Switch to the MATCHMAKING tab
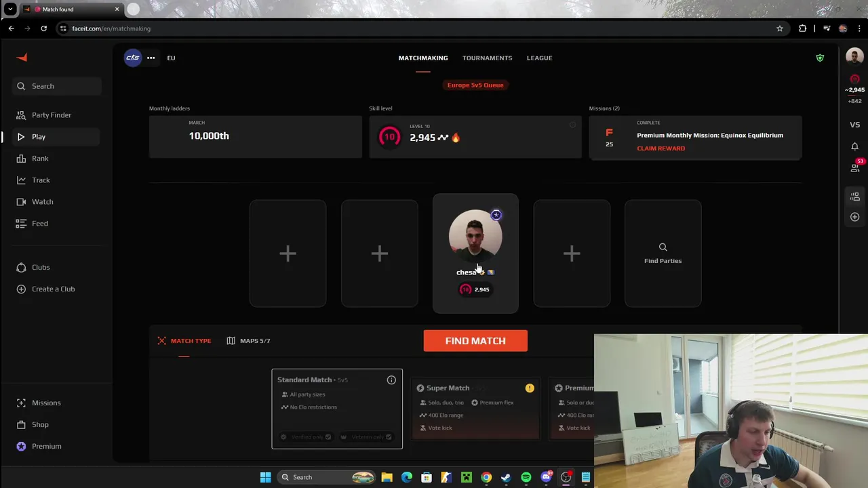Screen dimensions: 868x488 (x=423, y=58)
